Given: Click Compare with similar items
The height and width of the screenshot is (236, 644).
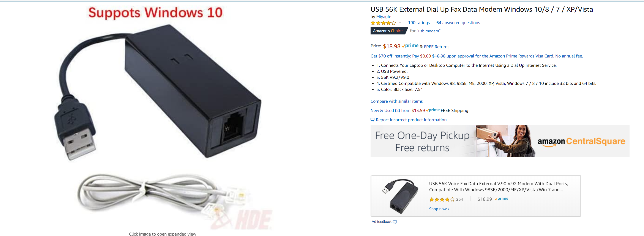Looking at the screenshot, I should (x=396, y=101).
